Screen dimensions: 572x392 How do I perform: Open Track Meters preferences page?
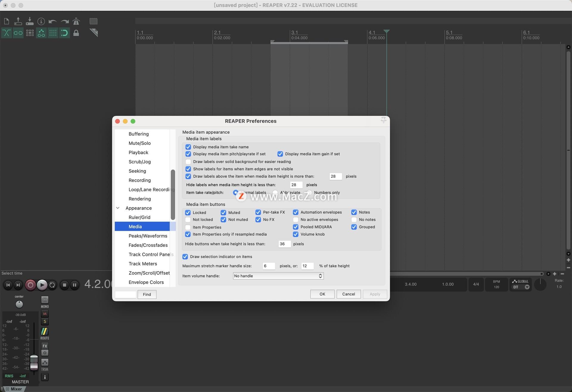[143, 264]
